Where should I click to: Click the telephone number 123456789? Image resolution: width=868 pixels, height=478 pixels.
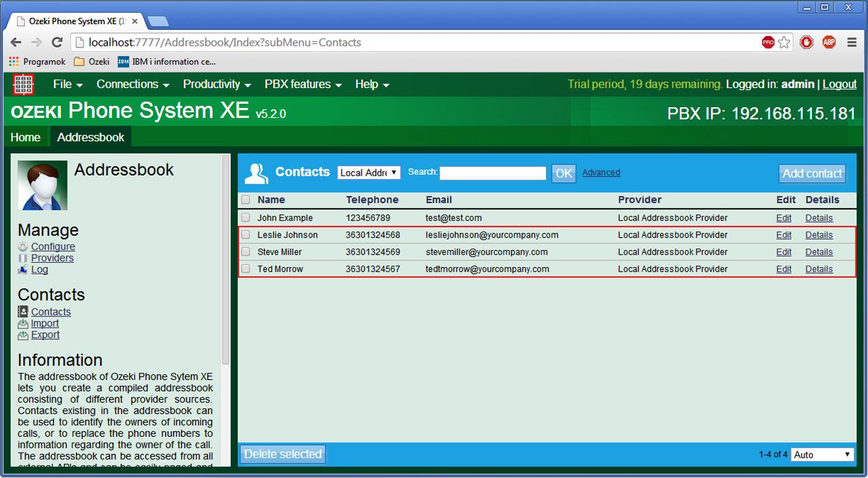368,218
